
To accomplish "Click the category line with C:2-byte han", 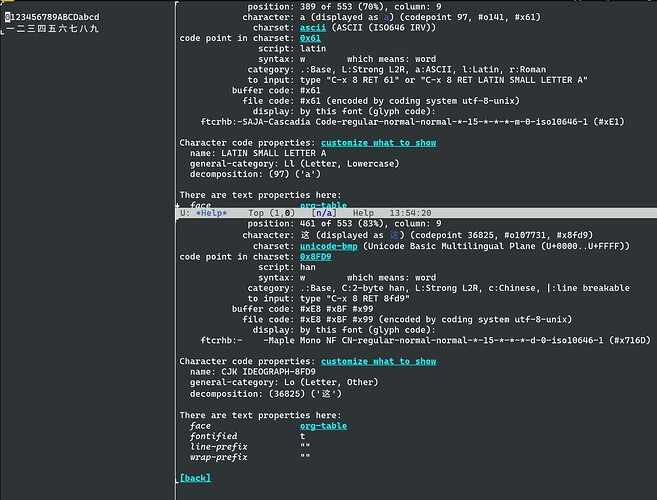I will pos(438,288).
